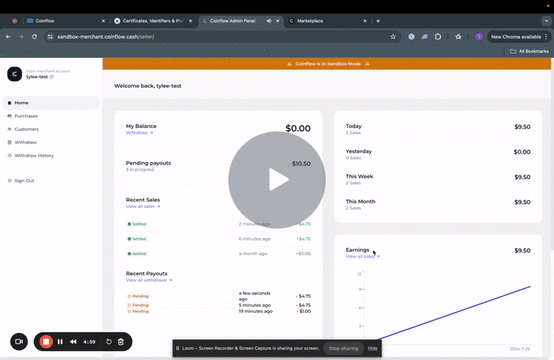This screenshot has height=360, width=554.
Task: Open View all withdraws link
Action: coord(149,280)
